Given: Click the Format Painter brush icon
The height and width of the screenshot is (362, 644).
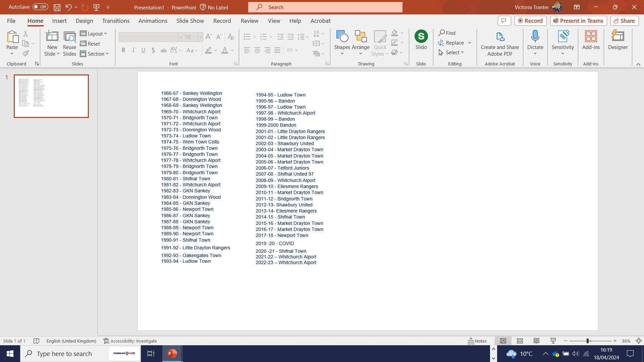Looking at the screenshot, I should tap(25, 54).
